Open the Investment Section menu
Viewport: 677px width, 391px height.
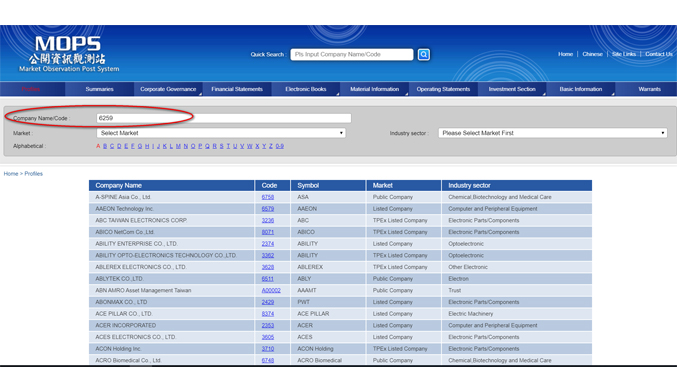tap(512, 89)
